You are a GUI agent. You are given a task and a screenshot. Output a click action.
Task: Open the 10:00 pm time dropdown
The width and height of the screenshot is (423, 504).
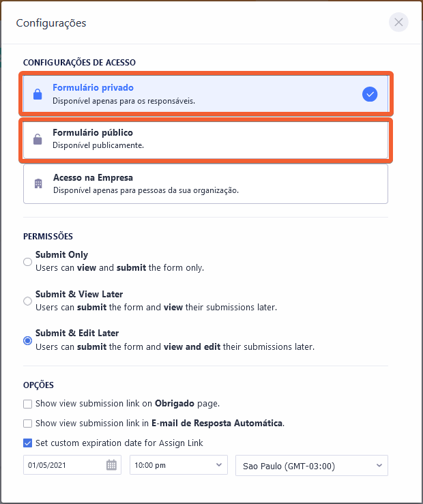[x=178, y=465]
